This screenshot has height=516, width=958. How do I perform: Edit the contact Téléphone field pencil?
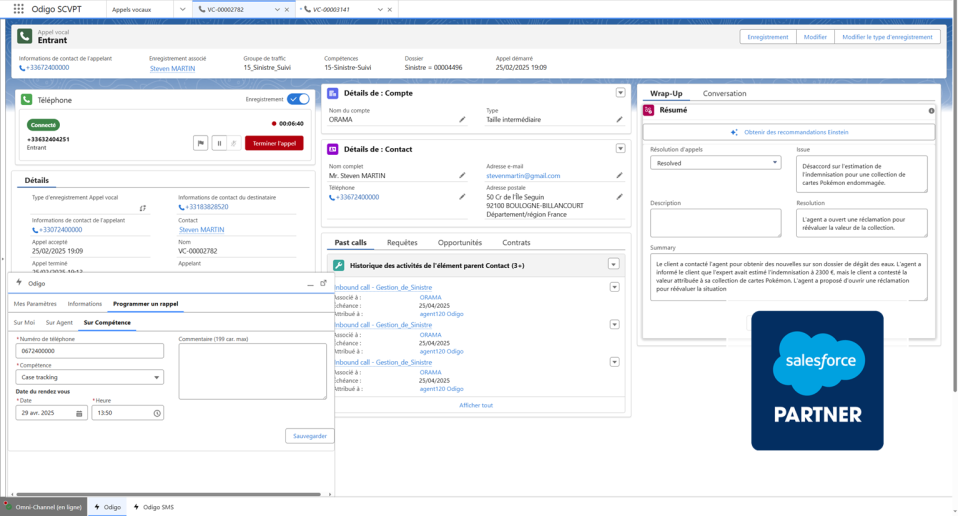[x=462, y=197]
